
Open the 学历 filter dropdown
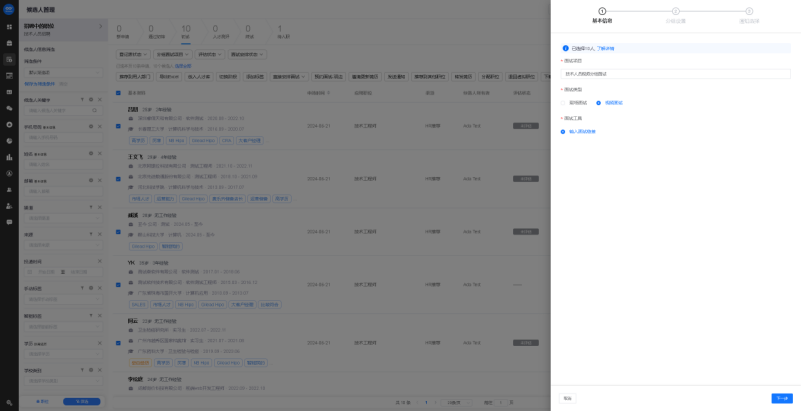pos(63,354)
